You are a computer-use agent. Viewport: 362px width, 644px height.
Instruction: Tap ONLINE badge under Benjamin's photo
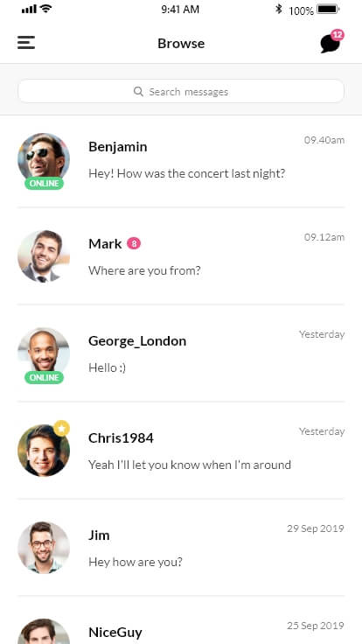pyautogui.click(x=44, y=183)
